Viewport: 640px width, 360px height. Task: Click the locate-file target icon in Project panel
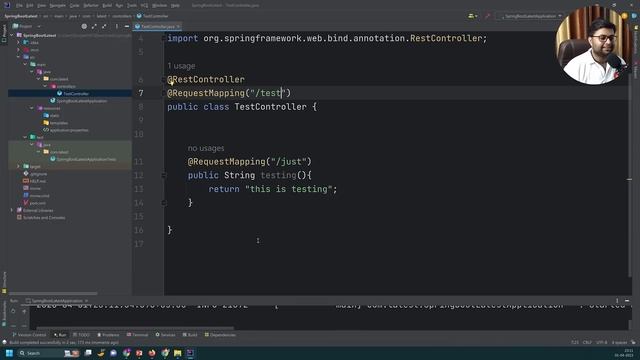coord(84,26)
